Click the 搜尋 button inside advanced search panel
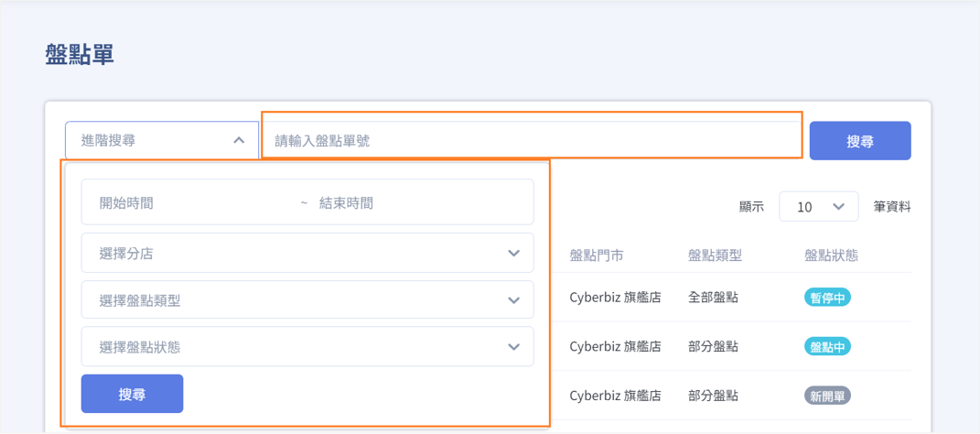 click(x=132, y=394)
